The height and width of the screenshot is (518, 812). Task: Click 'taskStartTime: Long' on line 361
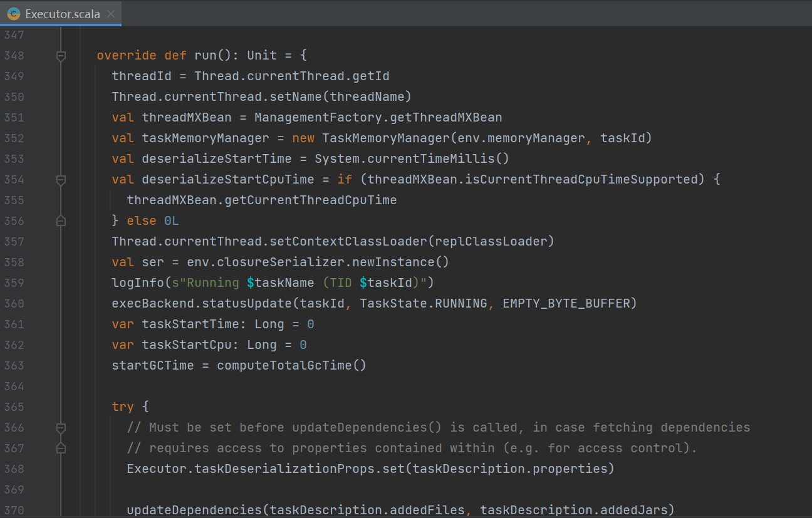point(213,324)
